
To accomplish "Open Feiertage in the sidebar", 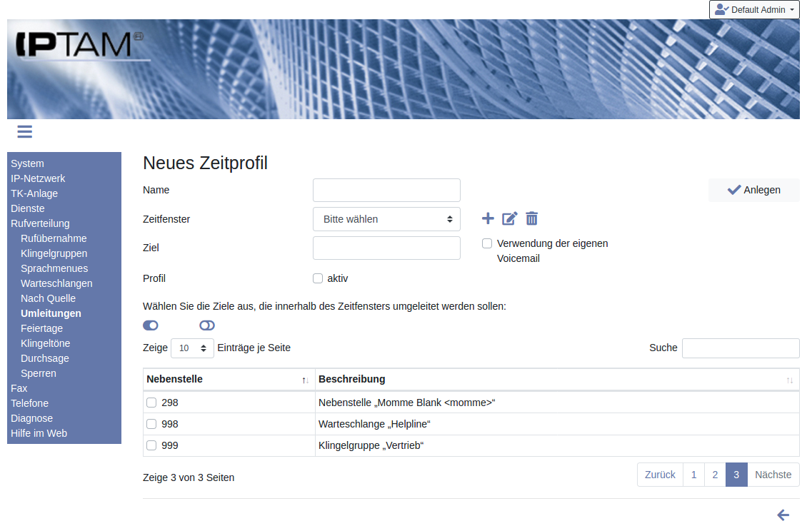I will coord(41,328).
